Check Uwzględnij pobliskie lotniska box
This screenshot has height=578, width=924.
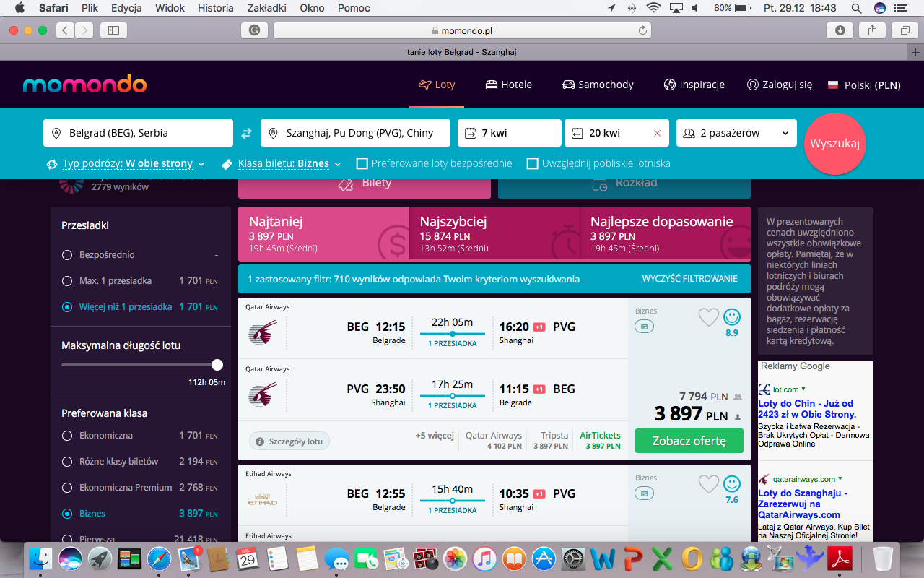tap(533, 163)
